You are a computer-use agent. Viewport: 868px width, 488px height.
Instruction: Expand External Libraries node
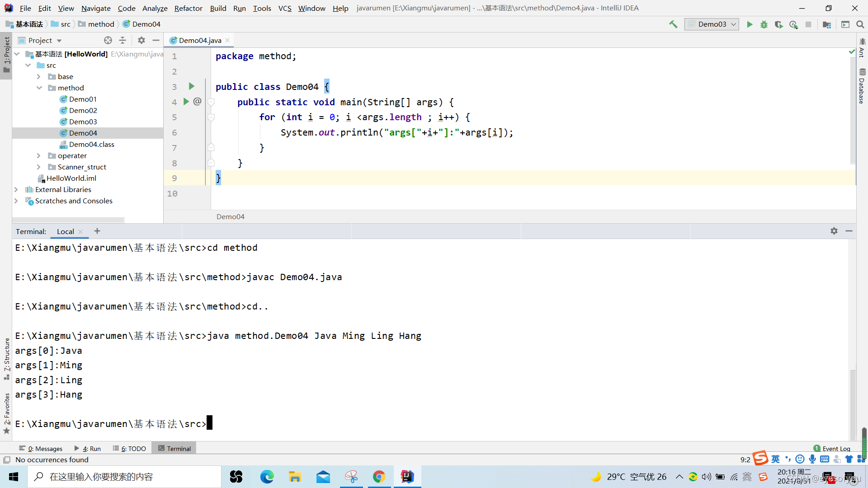(16, 189)
